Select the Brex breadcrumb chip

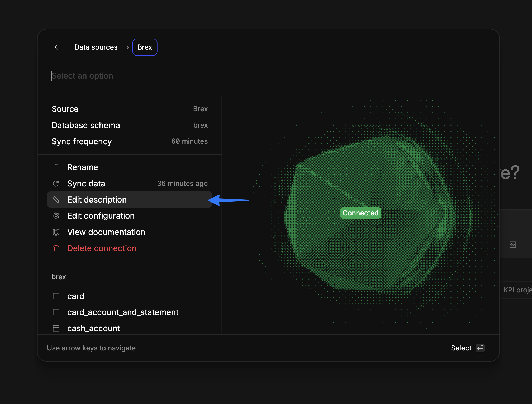145,47
